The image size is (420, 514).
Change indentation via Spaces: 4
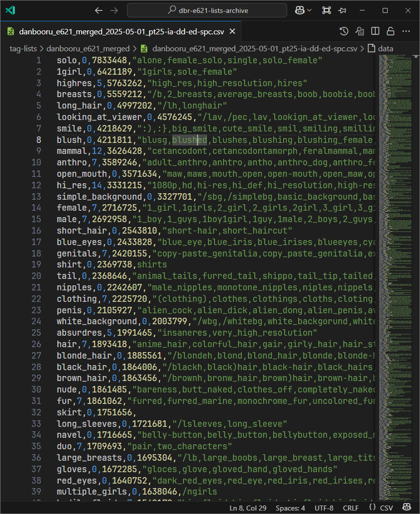pyautogui.click(x=290, y=508)
